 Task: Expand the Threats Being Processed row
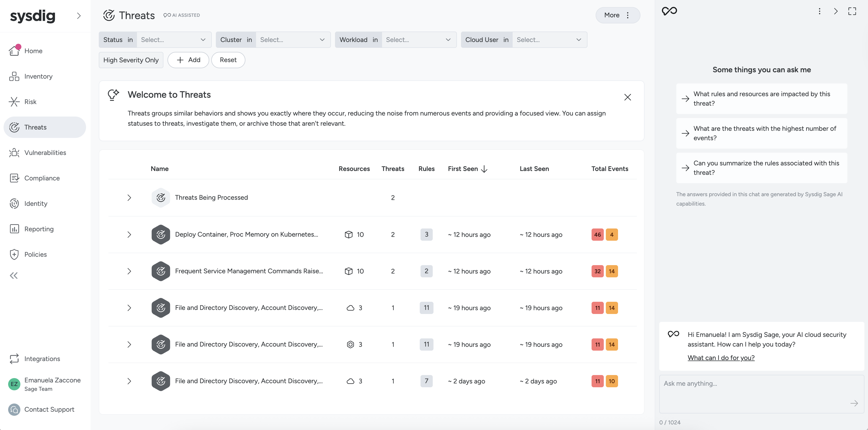click(x=129, y=198)
